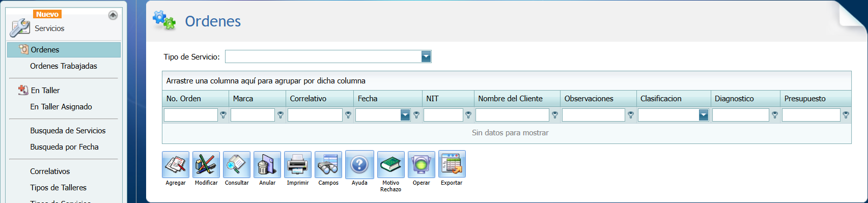Open the Ayuda help icon
Screen dimensions: 868x203
click(x=359, y=164)
